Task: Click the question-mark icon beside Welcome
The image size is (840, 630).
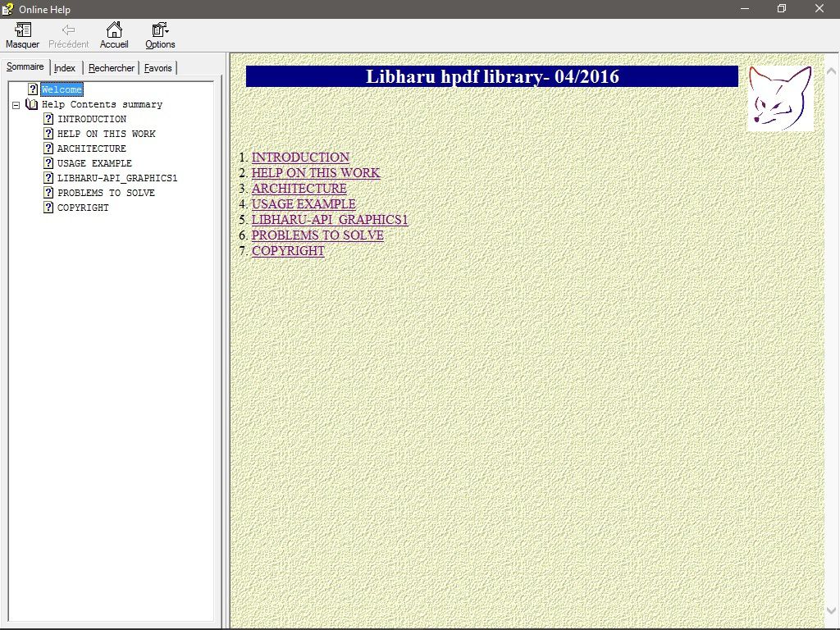Action: coord(33,89)
